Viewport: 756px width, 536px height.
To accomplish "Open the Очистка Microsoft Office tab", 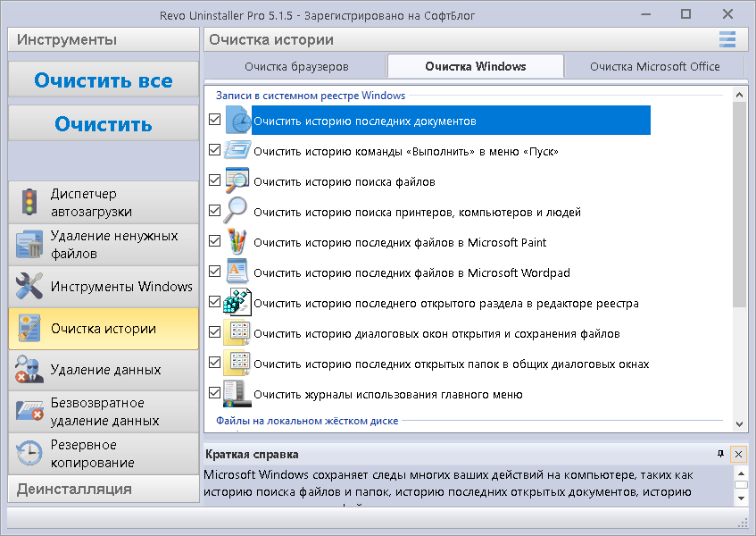I will click(655, 67).
